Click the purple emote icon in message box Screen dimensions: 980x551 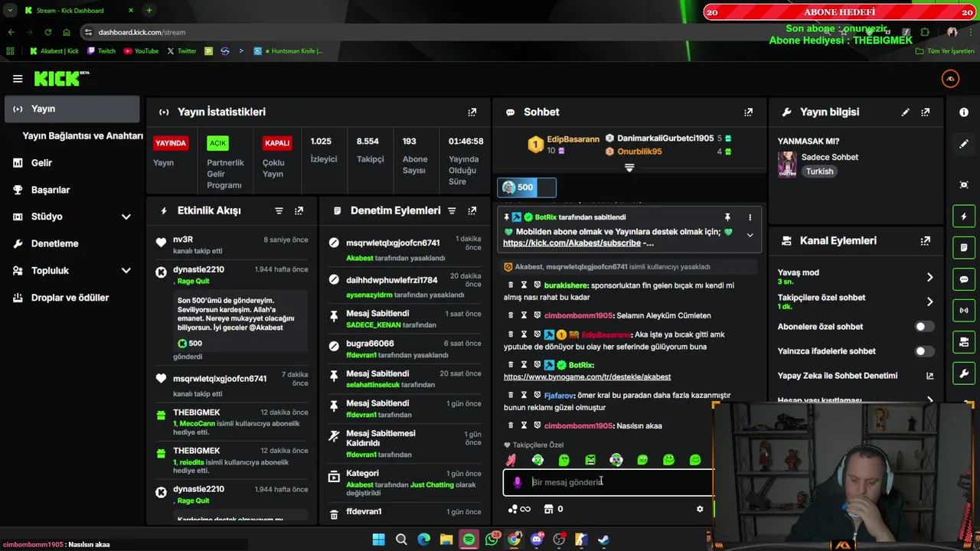click(518, 482)
